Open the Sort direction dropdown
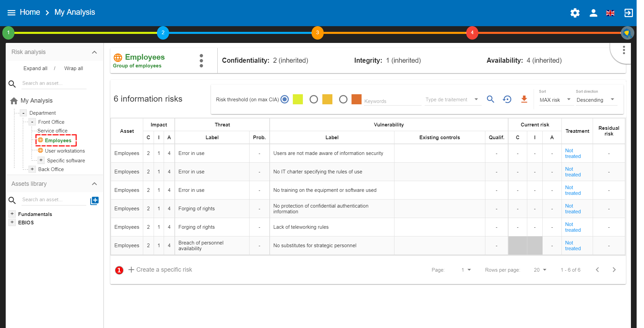 (x=596, y=100)
